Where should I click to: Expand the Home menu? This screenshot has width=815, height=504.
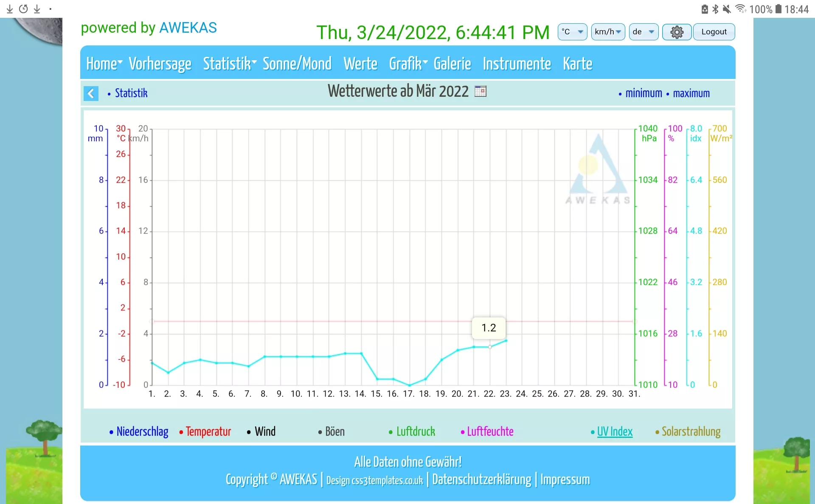[104, 64]
